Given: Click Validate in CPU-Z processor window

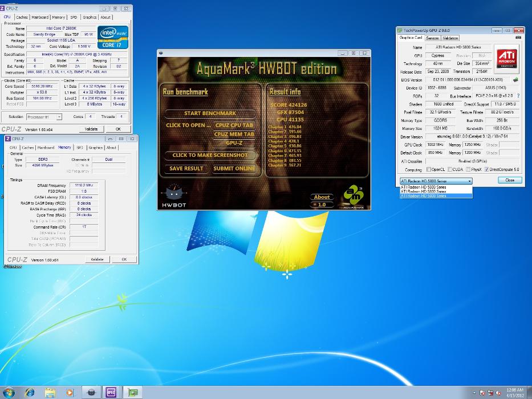Looking at the screenshot, I should [91, 129].
